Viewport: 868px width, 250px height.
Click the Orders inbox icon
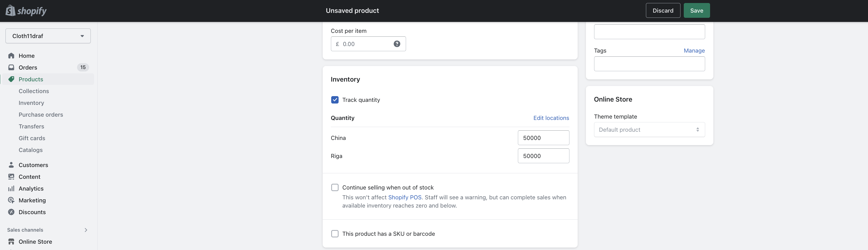tap(11, 67)
